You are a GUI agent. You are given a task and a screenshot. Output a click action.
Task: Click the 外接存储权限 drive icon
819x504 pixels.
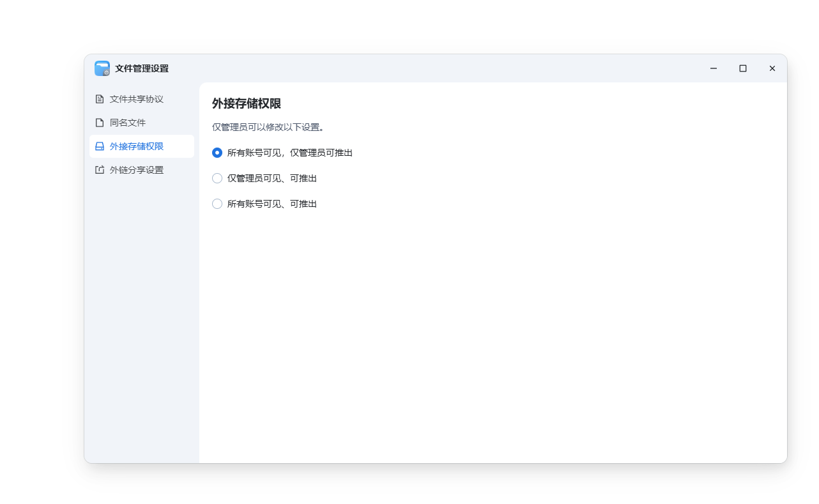(100, 146)
